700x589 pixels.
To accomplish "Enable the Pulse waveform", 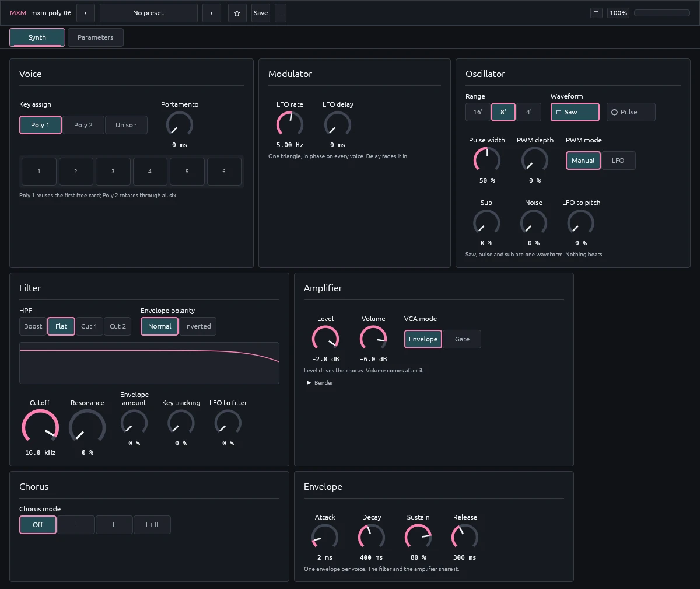I will pyautogui.click(x=631, y=112).
